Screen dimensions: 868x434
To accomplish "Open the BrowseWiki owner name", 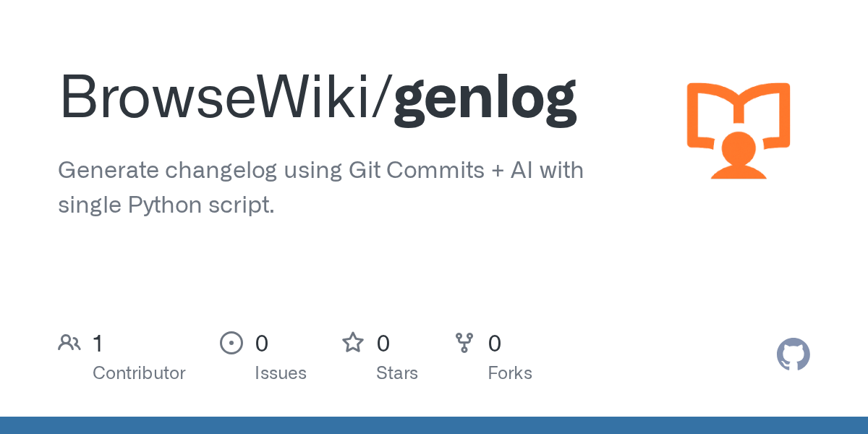I will [x=218, y=98].
